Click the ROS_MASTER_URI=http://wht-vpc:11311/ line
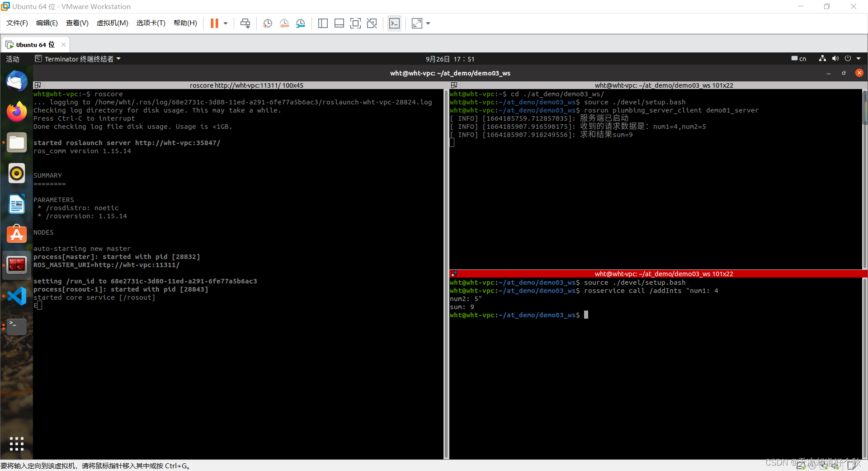Screen dimensions: 868x471 coord(106,265)
